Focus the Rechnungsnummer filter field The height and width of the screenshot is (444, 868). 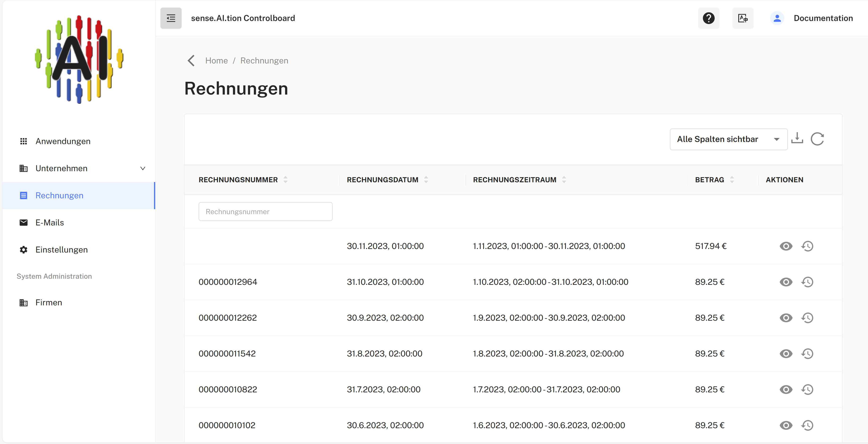(x=265, y=212)
